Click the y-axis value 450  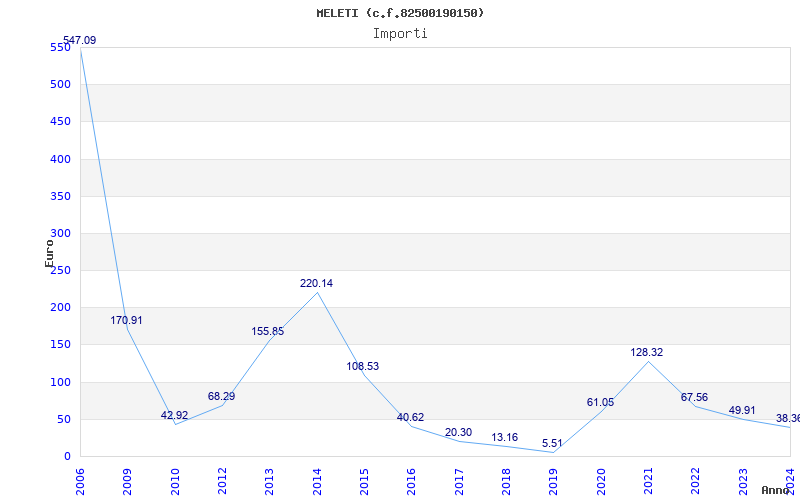pos(60,122)
